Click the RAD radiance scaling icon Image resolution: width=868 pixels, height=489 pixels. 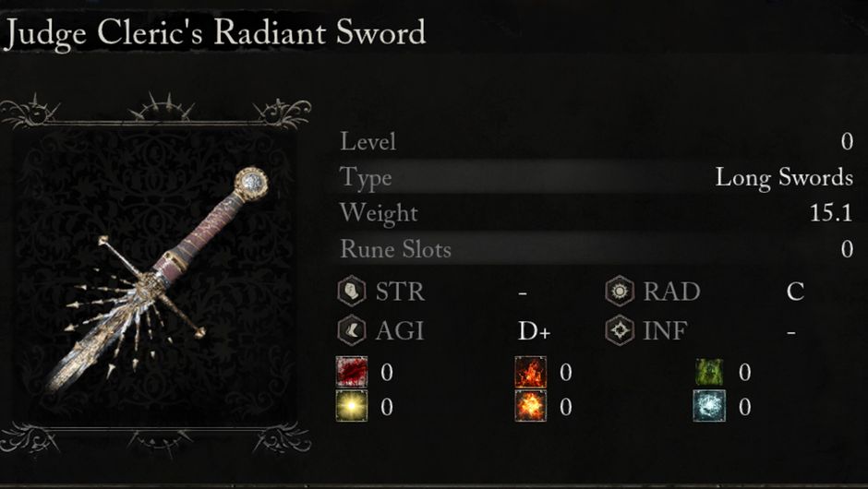(620, 292)
